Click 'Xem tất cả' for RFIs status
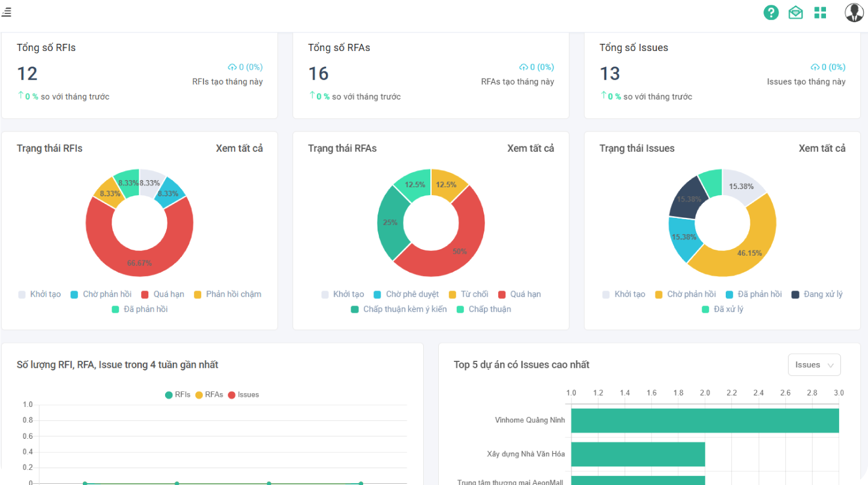 click(x=239, y=148)
